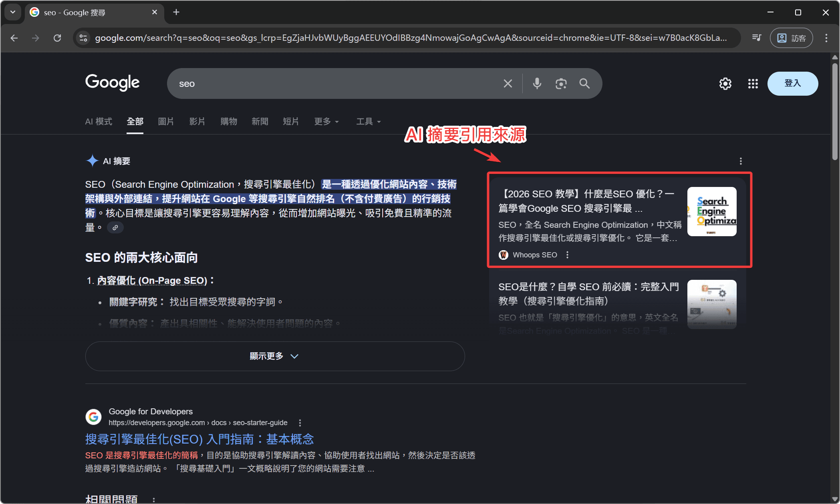Expand 顯示更多 to show more AI summary

(275, 356)
